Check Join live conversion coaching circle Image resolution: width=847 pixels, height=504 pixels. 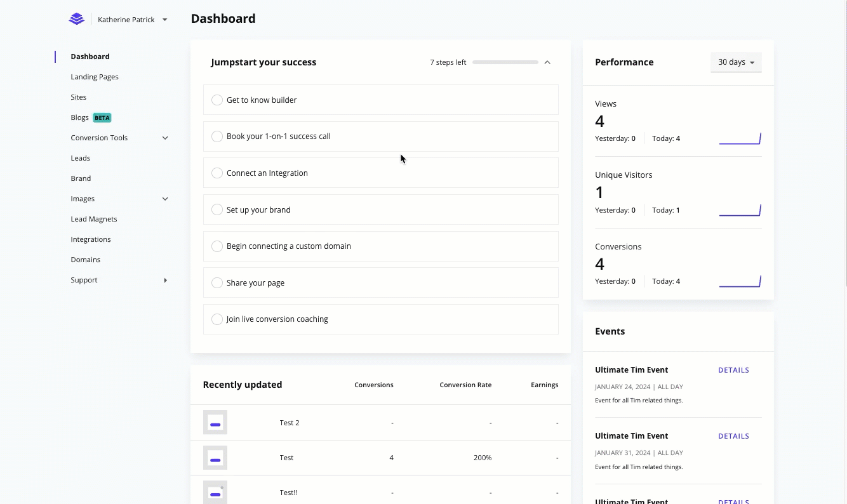click(x=217, y=319)
